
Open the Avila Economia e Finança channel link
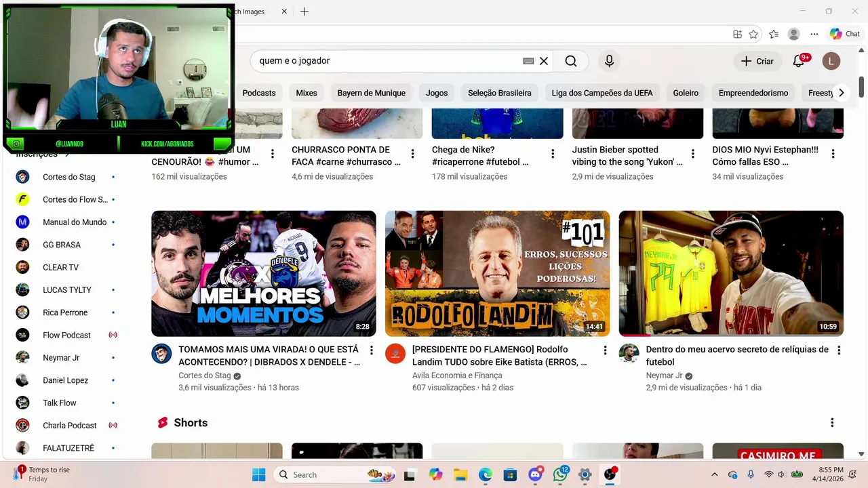pos(457,375)
